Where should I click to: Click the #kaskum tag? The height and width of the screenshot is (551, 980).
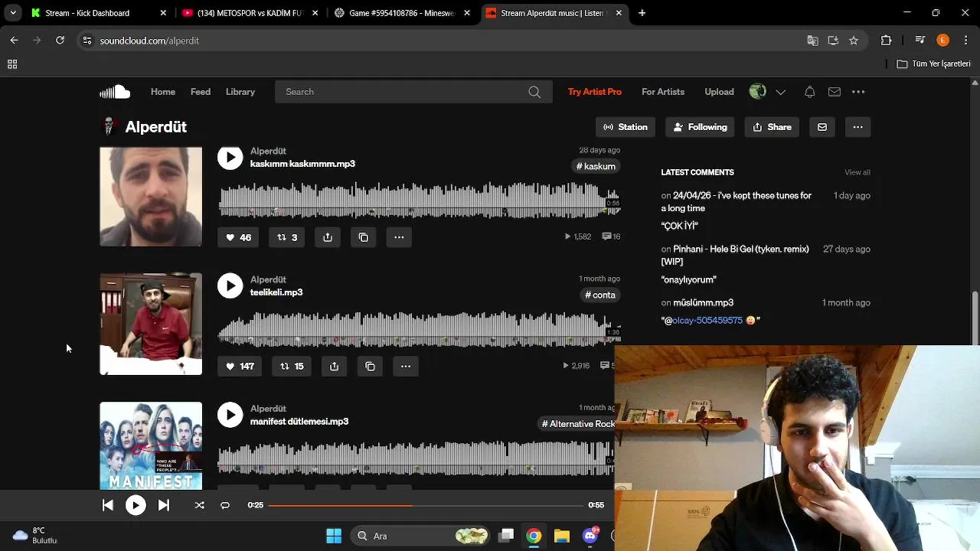coord(596,166)
